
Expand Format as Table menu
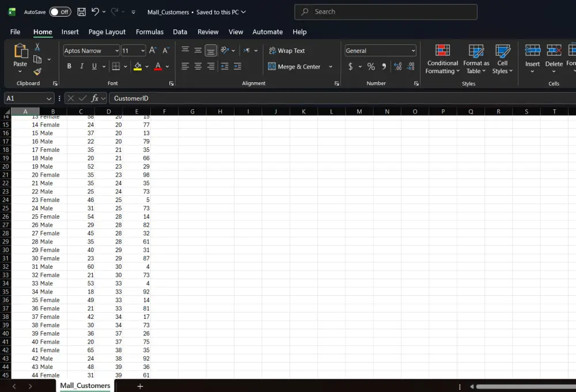tap(476, 59)
